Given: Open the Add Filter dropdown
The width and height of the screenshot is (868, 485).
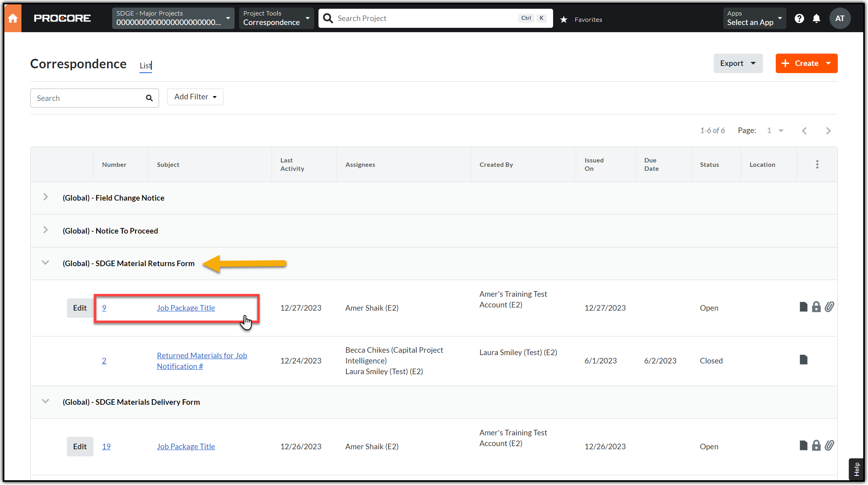Looking at the screenshot, I should (x=195, y=97).
